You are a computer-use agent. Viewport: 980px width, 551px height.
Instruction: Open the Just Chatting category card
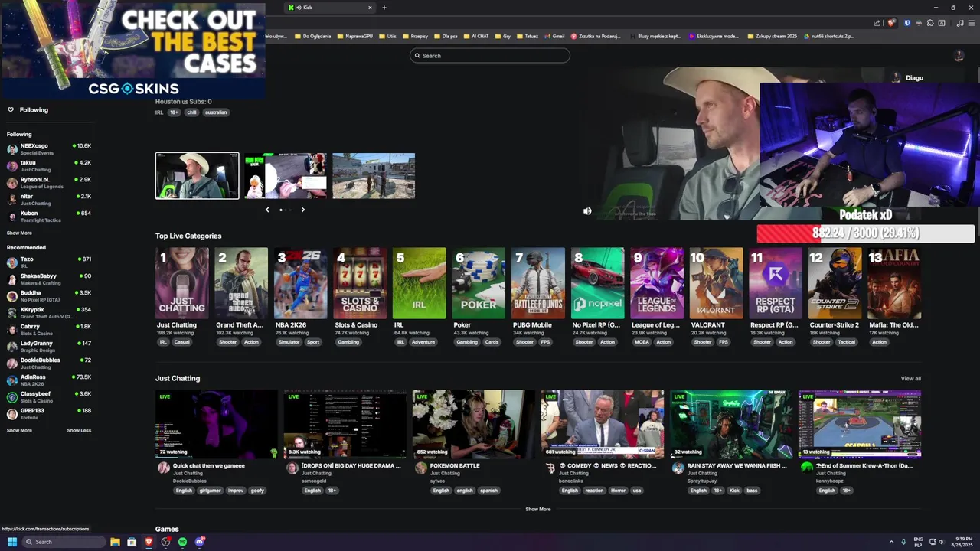click(181, 283)
